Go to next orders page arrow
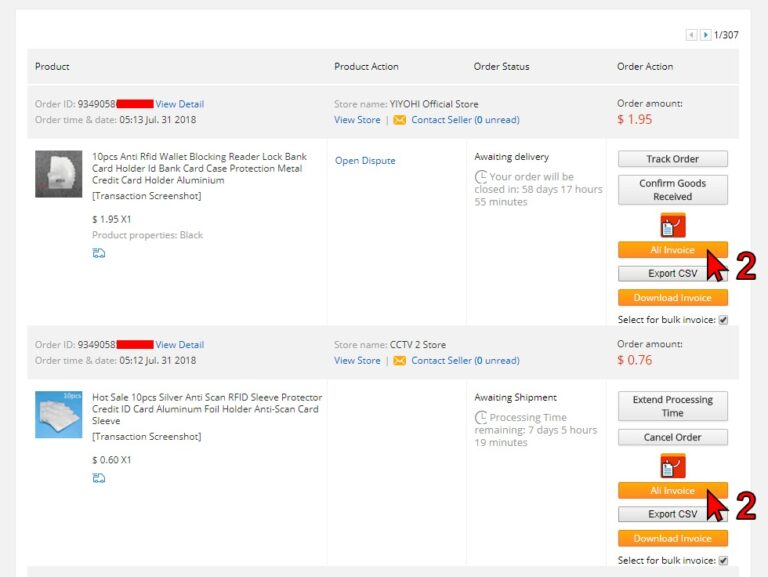 pos(705,35)
